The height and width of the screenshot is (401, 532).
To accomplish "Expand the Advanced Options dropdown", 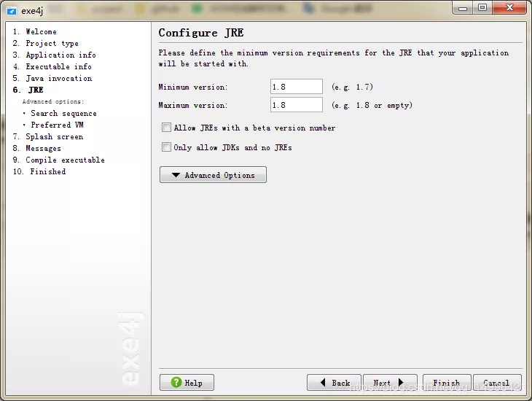I will click(213, 175).
